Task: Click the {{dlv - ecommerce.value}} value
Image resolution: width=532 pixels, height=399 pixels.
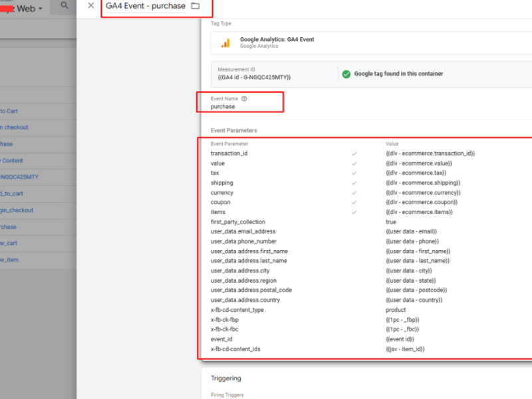Action: click(419, 163)
